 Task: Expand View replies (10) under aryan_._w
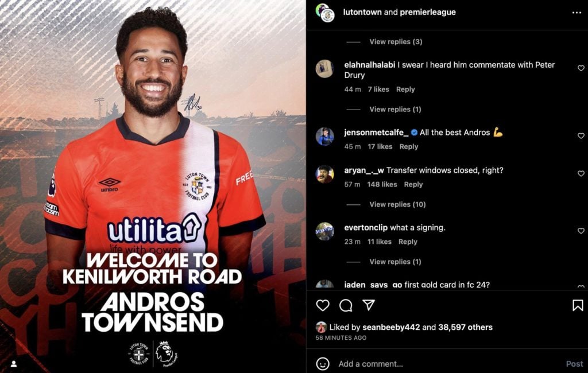pyautogui.click(x=397, y=204)
